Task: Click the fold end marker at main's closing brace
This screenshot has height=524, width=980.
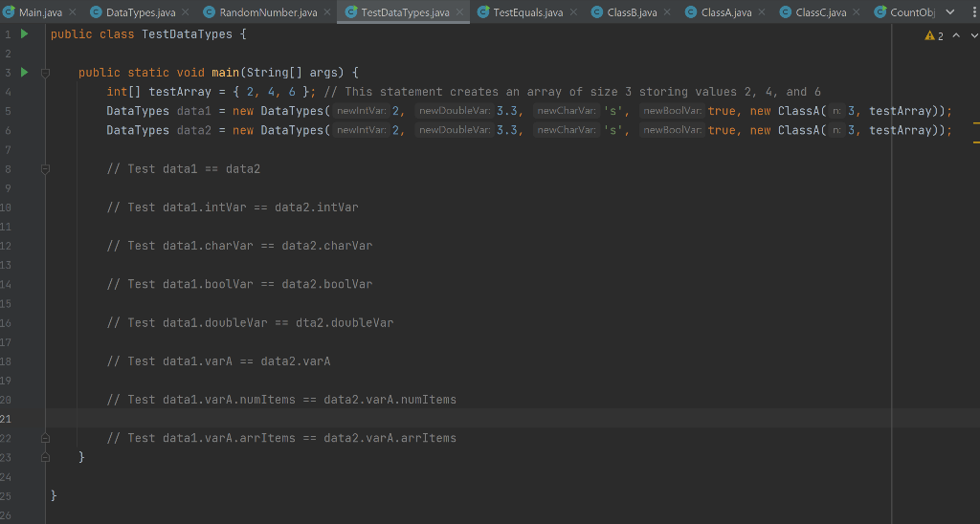Action: [x=45, y=458]
